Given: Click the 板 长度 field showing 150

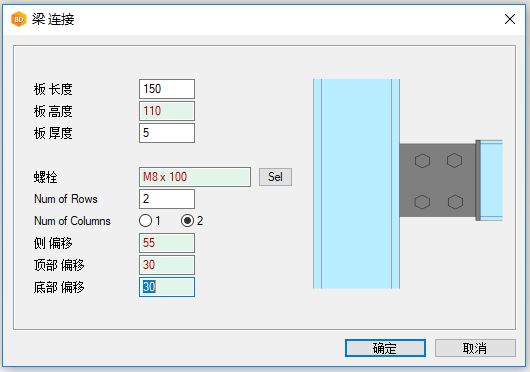Looking at the screenshot, I should pyautogui.click(x=167, y=89).
